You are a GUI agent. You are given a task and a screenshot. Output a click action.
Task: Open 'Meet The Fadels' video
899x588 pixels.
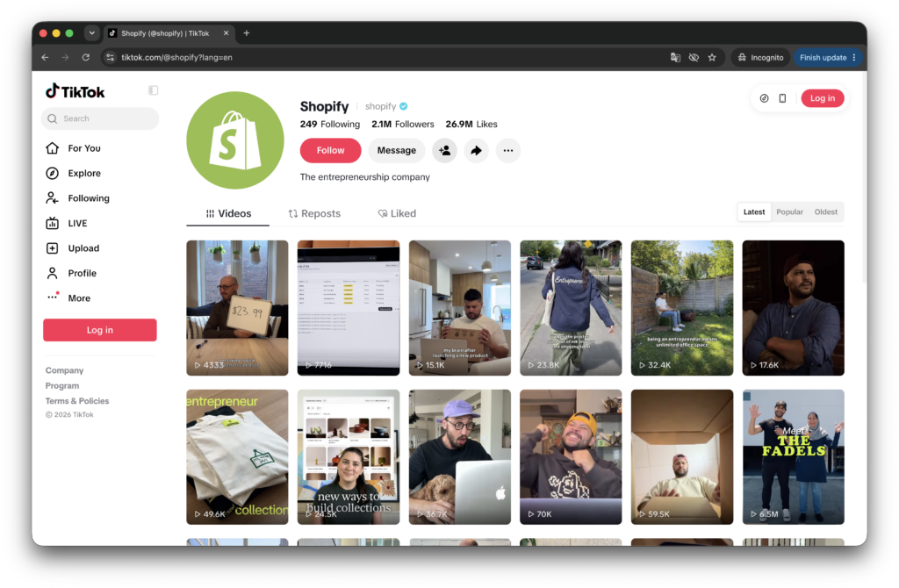click(793, 456)
